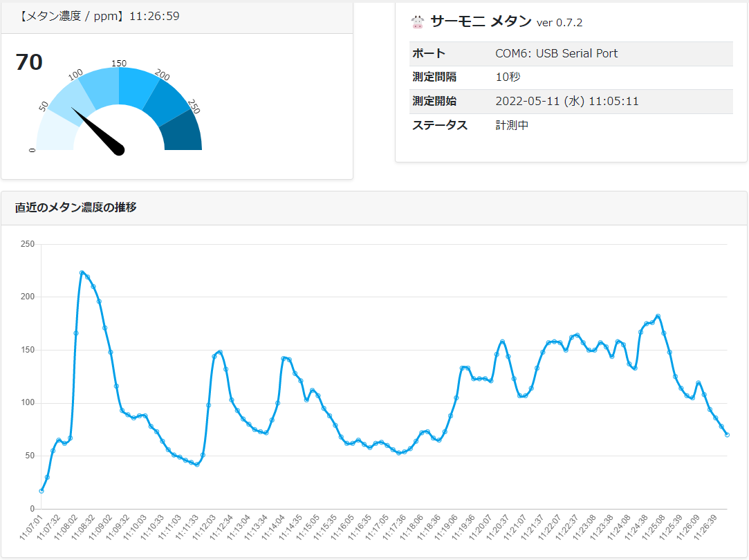Click the black gauge needle
749x560 pixels.
tap(98, 129)
